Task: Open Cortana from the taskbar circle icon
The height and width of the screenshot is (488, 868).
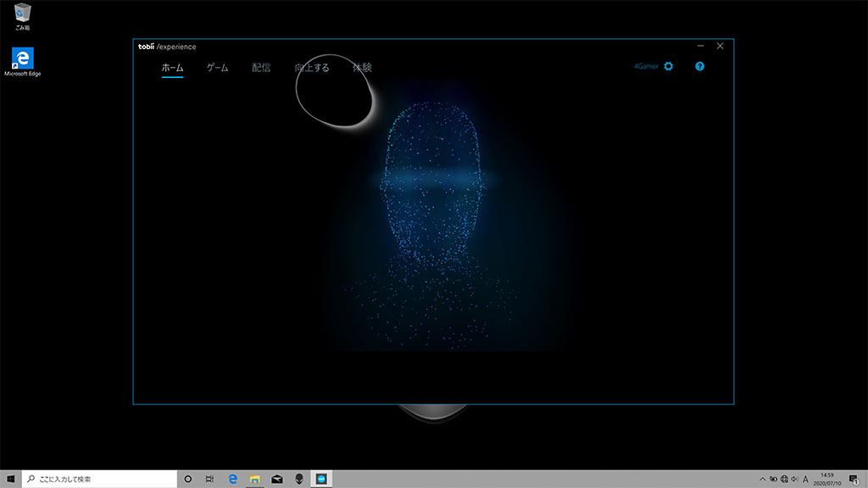Action: click(x=188, y=479)
